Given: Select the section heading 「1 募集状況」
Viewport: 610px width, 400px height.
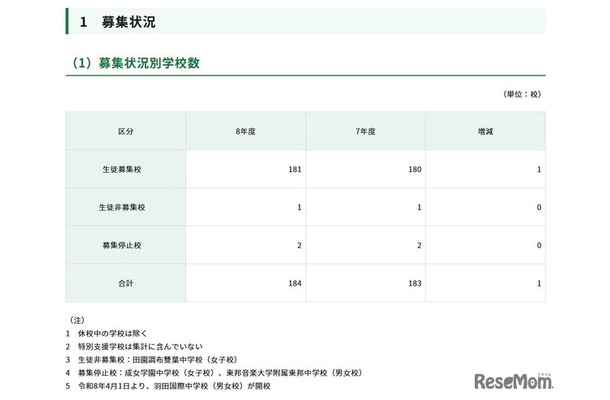Looking at the screenshot, I should tap(118, 21).
